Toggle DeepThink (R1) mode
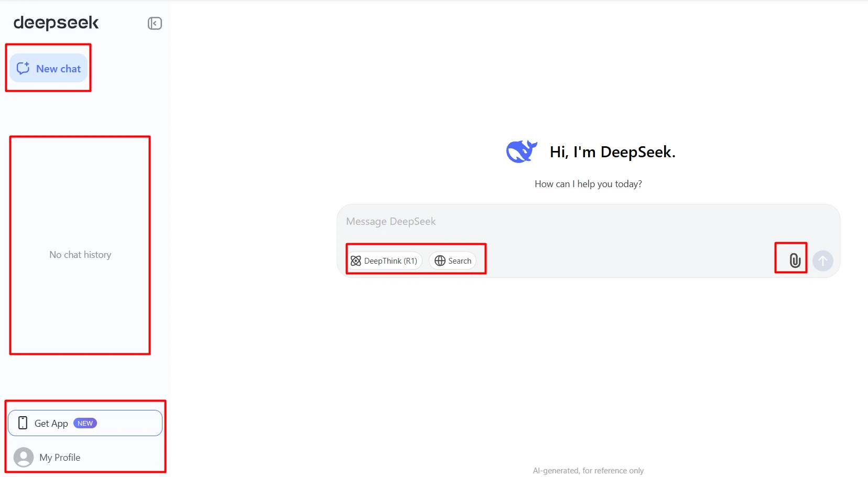The height and width of the screenshot is (477, 868). 384,261
